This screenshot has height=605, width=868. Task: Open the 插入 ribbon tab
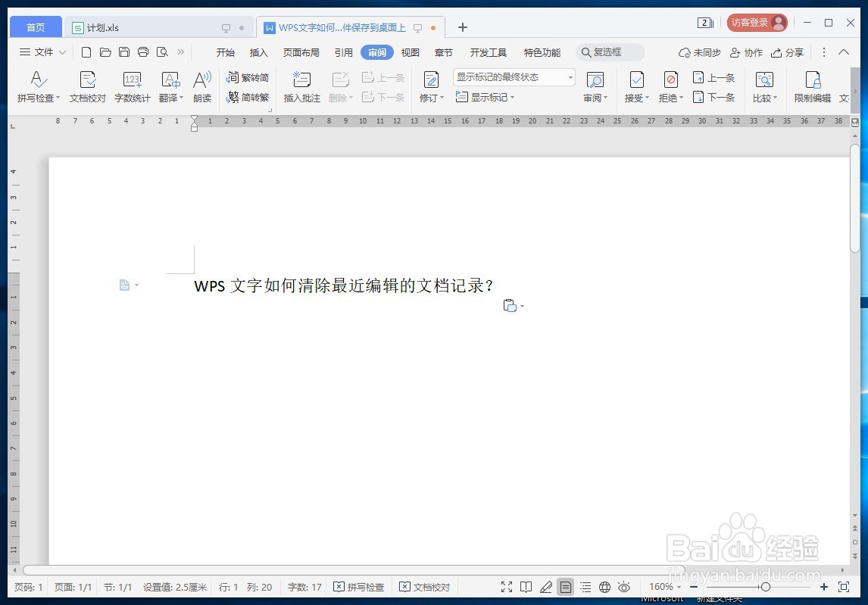point(258,52)
